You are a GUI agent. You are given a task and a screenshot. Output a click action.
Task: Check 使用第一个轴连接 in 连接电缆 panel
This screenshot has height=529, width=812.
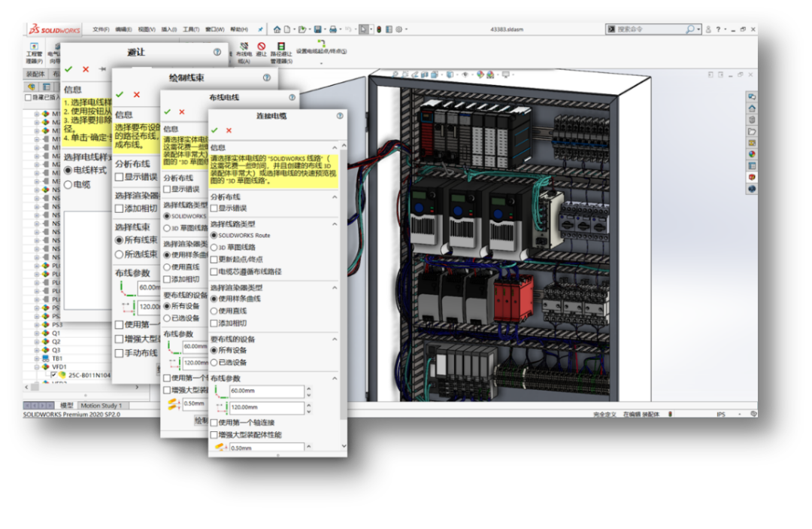coord(214,423)
